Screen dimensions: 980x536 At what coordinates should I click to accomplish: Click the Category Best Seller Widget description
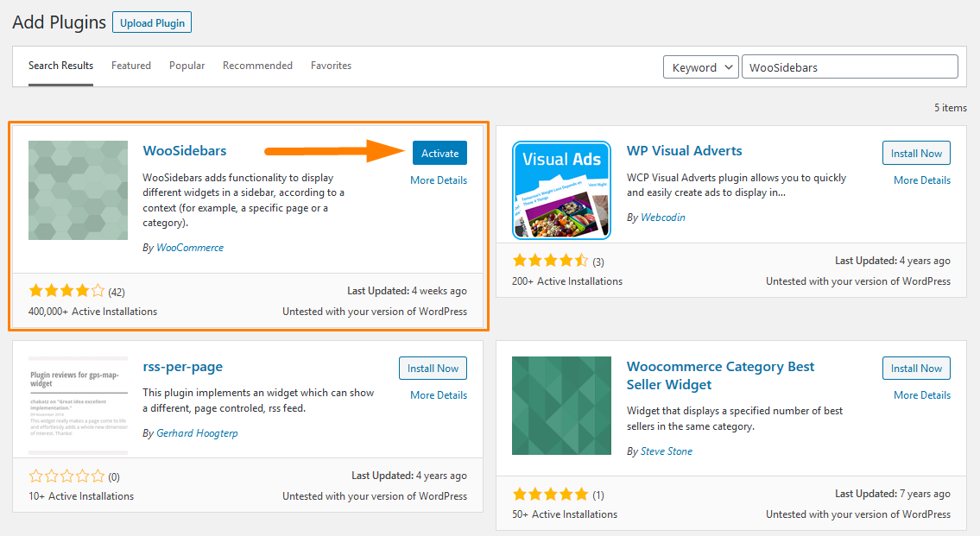point(735,419)
